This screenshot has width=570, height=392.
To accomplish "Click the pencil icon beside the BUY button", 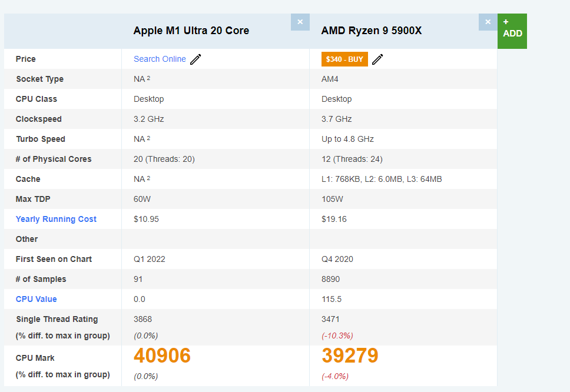I will pos(377,59).
